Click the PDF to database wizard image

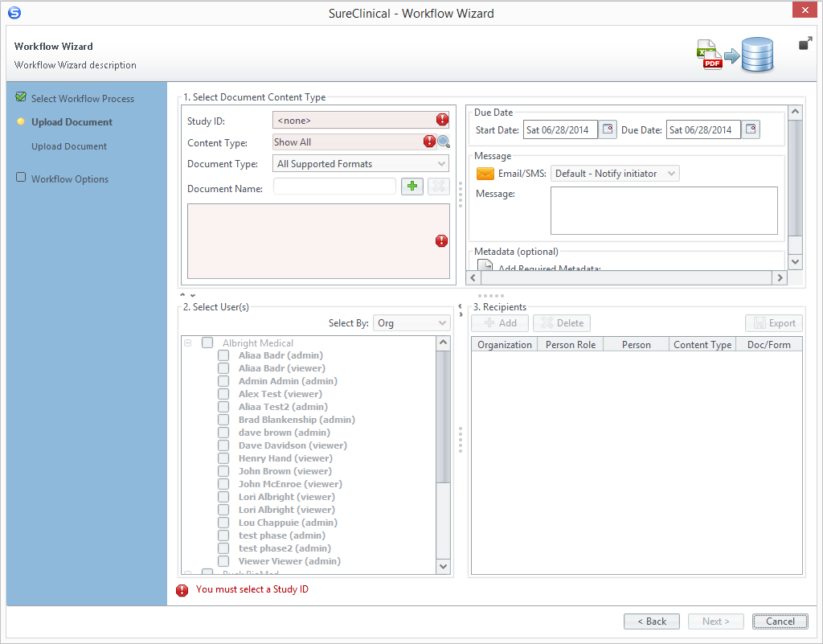pos(735,55)
